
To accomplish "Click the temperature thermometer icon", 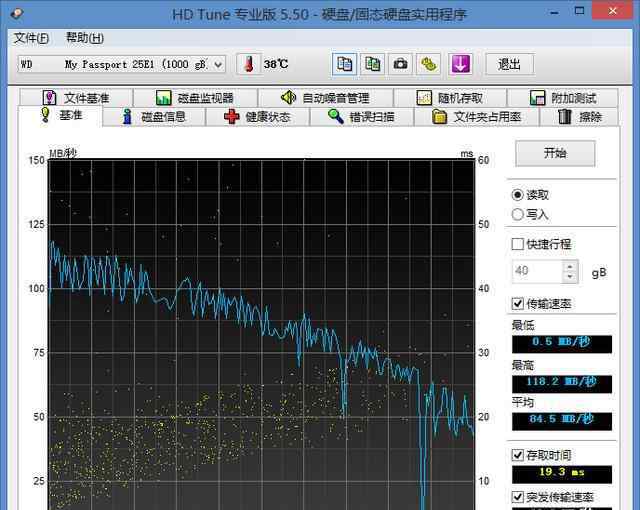I will [x=249, y=64].
